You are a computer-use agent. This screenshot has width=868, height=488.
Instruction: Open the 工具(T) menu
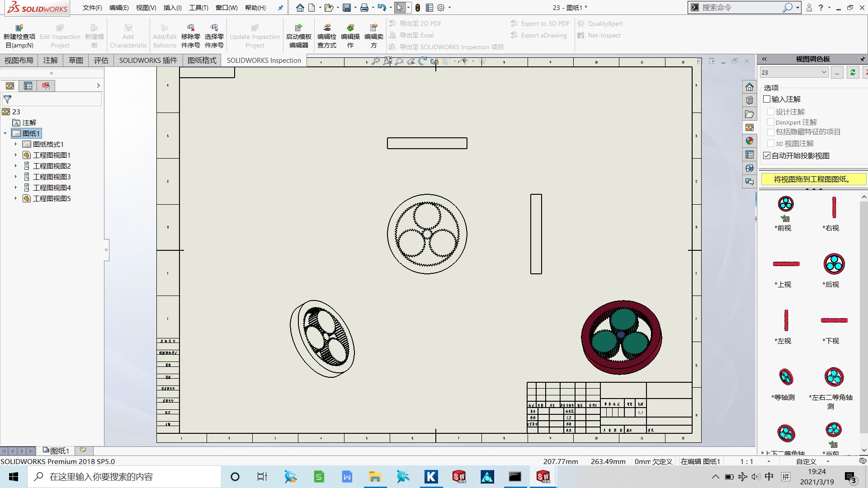(198, 8)
